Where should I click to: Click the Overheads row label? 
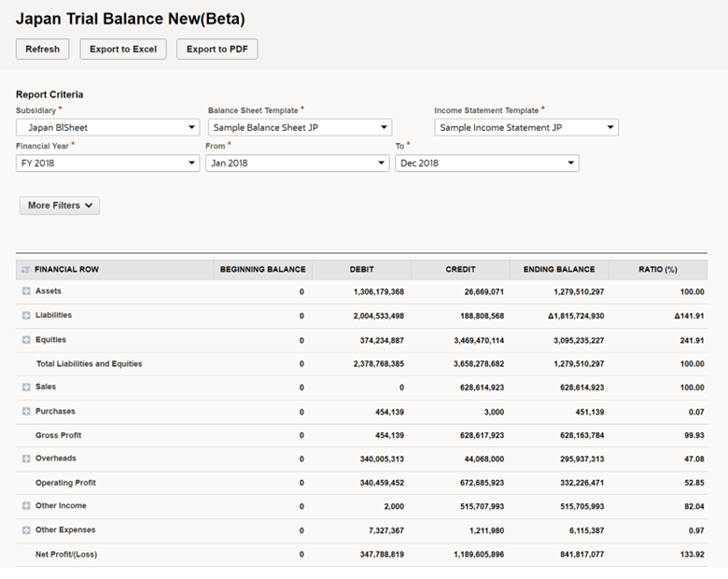pos(56,459)
